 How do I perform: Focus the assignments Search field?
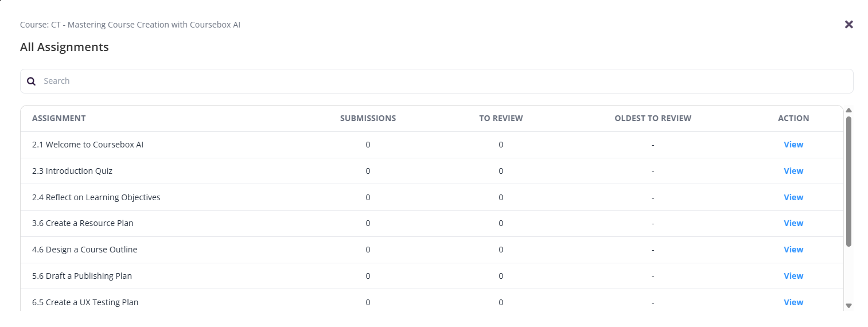[x=436, y=81]
